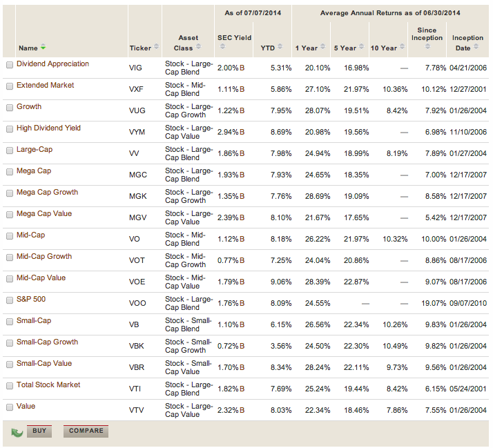Tick the S&P 500 checkbox

tap(10, 300)
